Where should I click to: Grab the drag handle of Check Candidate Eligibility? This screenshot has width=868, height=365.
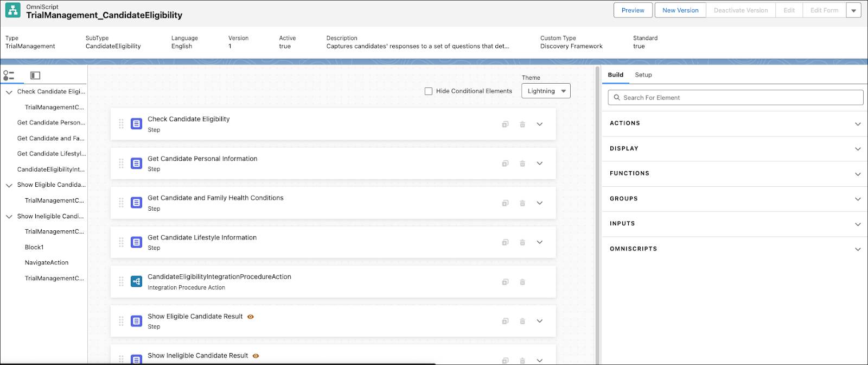[121, 124]
